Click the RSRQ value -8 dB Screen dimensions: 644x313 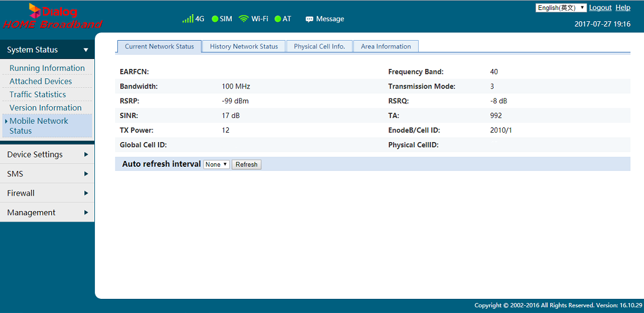coord(498,101)
